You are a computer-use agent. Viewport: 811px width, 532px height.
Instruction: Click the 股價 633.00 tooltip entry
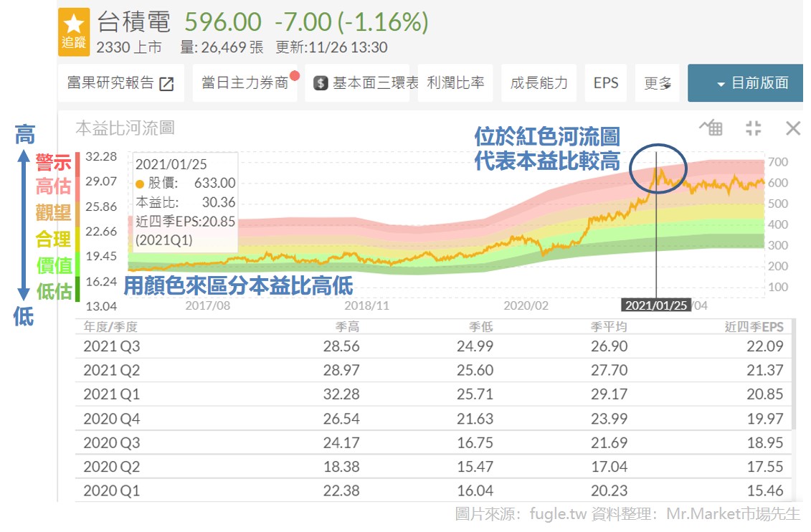click(185, 183)
